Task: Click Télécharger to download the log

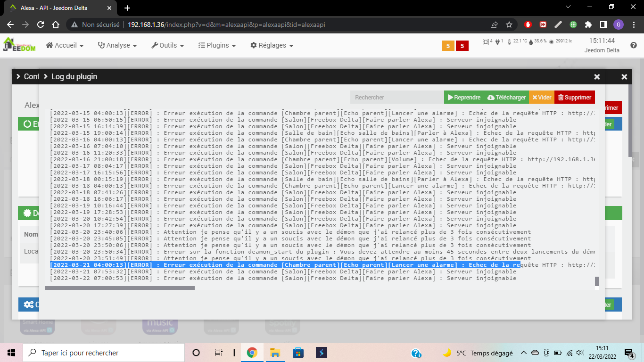Action: [x=506, y=97]
